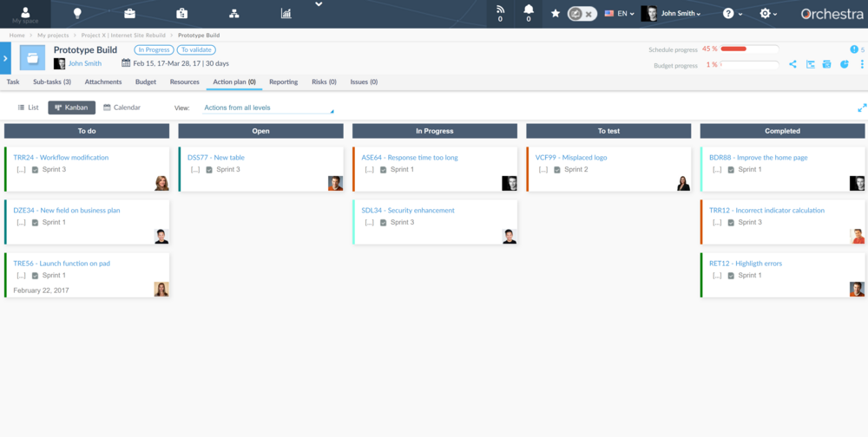
Task: Toggle the edit mode switch in header
Action: (x=582, y=14)
